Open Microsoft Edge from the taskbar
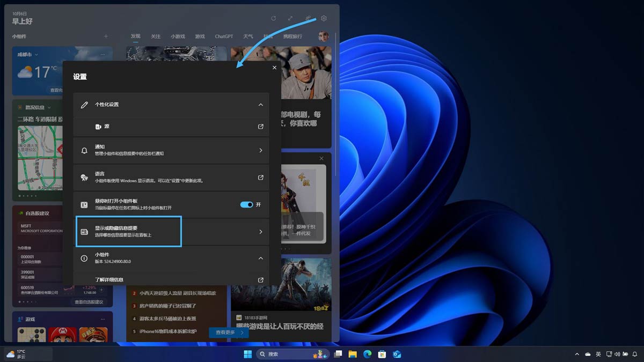The image size is (644, 362). [x=367, y=354]
